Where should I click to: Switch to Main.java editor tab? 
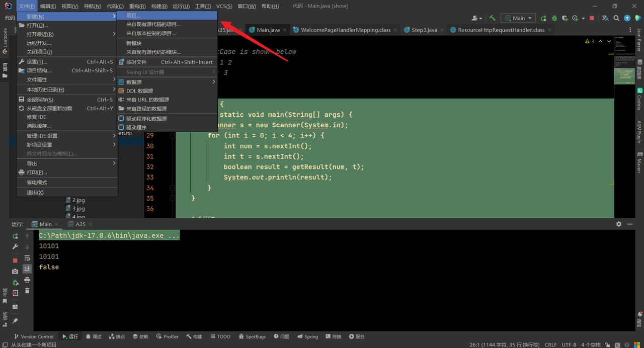268,30
